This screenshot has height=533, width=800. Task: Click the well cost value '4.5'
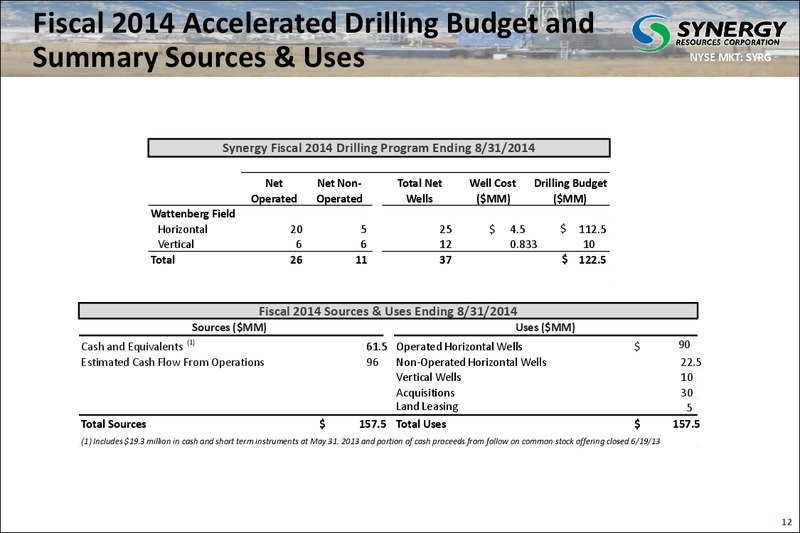(x=518, y=230)
